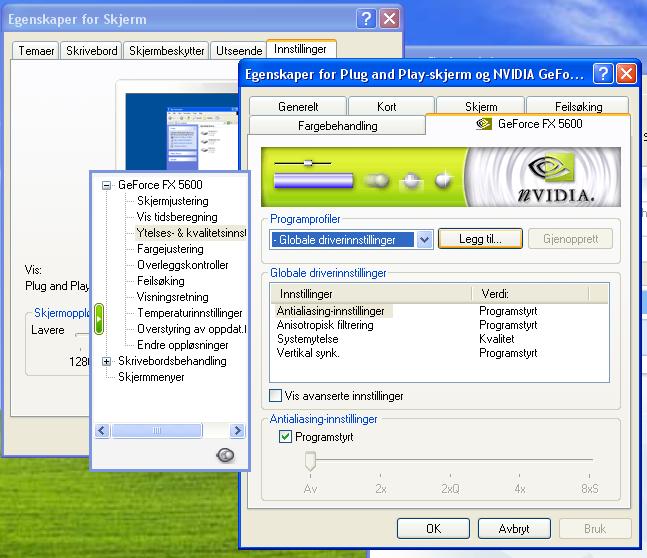Switch to the Kort tab
Screen dimensions: 647x558
pyautogui.click(x=391, y=106)
